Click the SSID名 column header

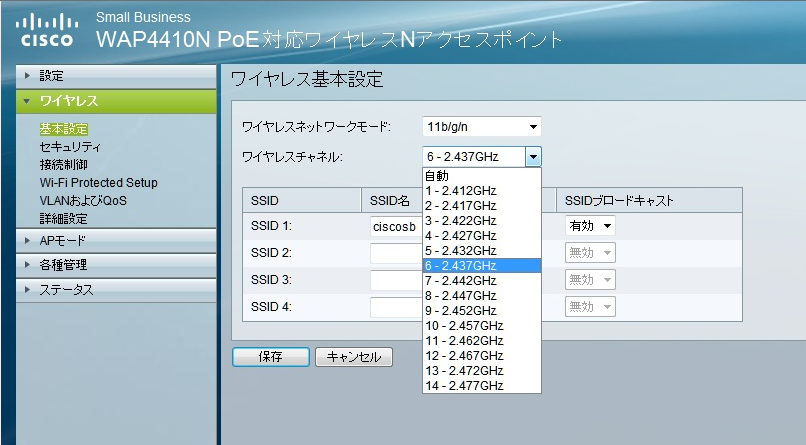click(390, 200)
